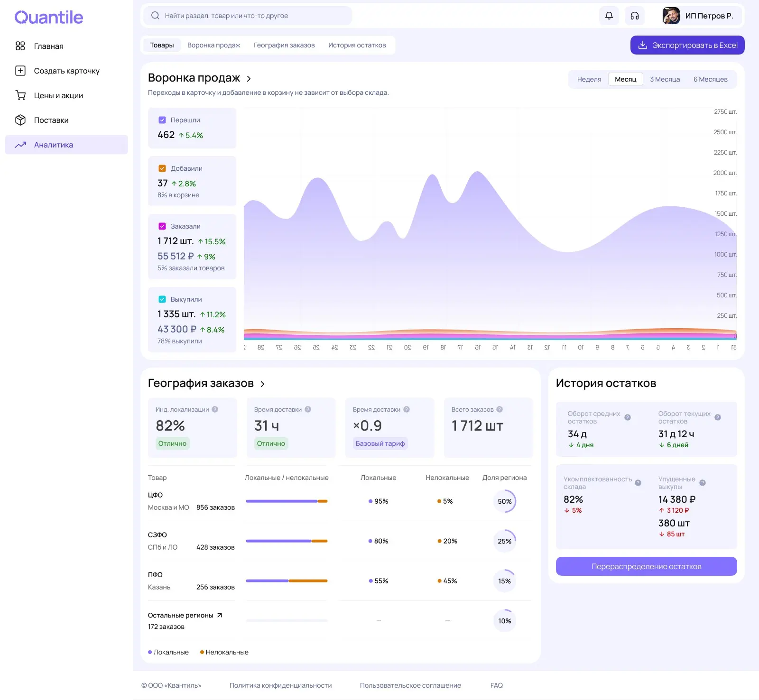Image resolution: width=759 pixels, height=700 pixels.
Task: Click the support headphones icon
Action: click(x=635, y=16)
